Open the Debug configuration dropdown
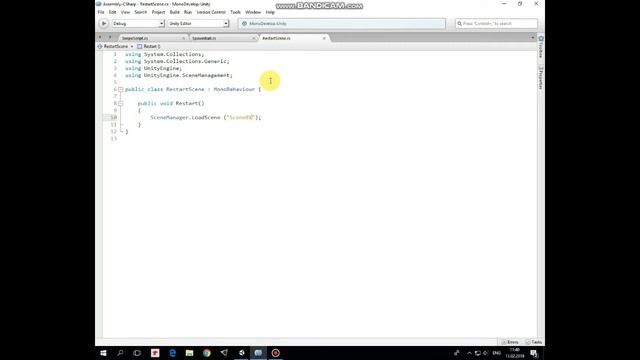 coord(138,24)
